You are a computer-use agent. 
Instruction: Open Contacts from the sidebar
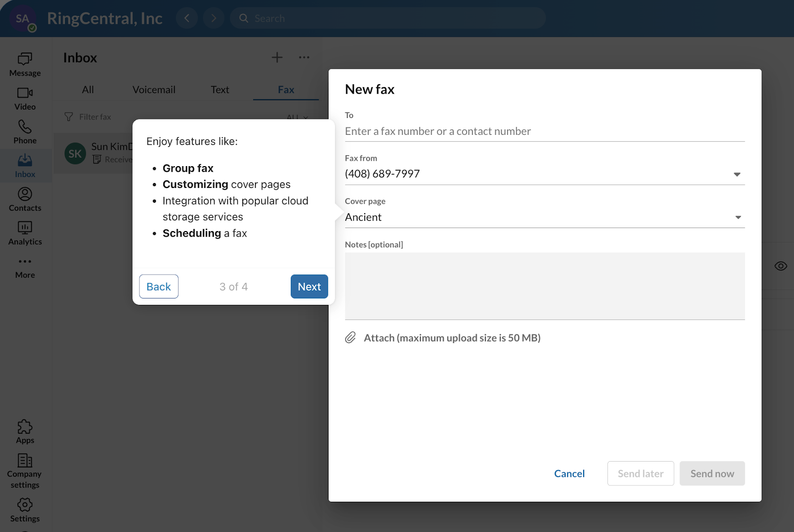tap(24, 198)
